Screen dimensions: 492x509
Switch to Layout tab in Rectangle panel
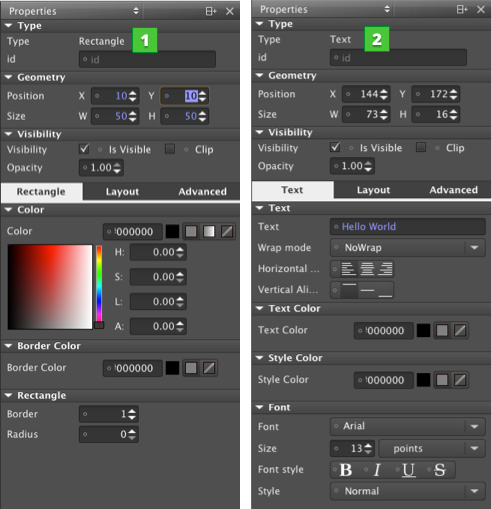pos(122,192)
